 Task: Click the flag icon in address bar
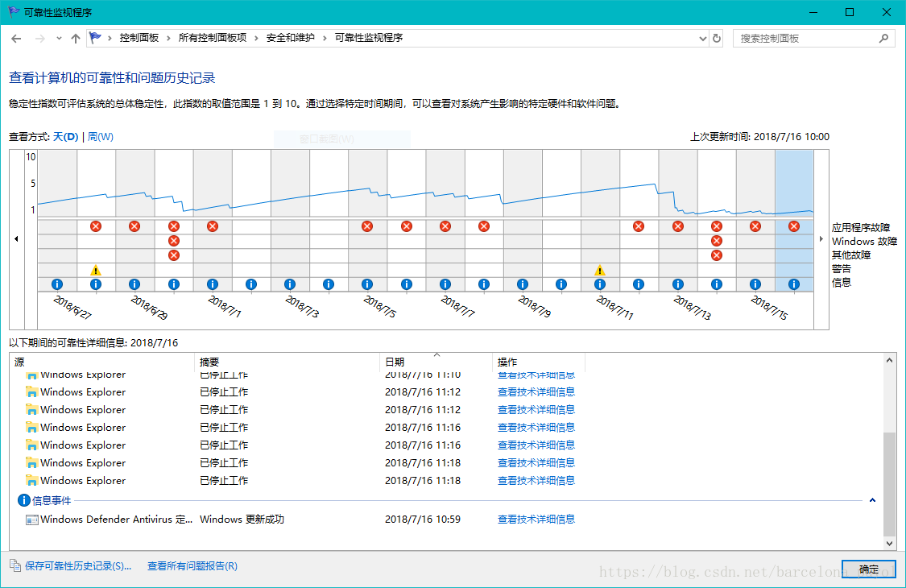[95, 38]
